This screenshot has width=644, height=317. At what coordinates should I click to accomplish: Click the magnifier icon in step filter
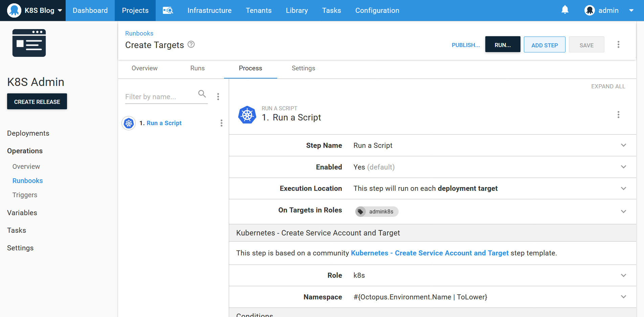coord(202,94)
